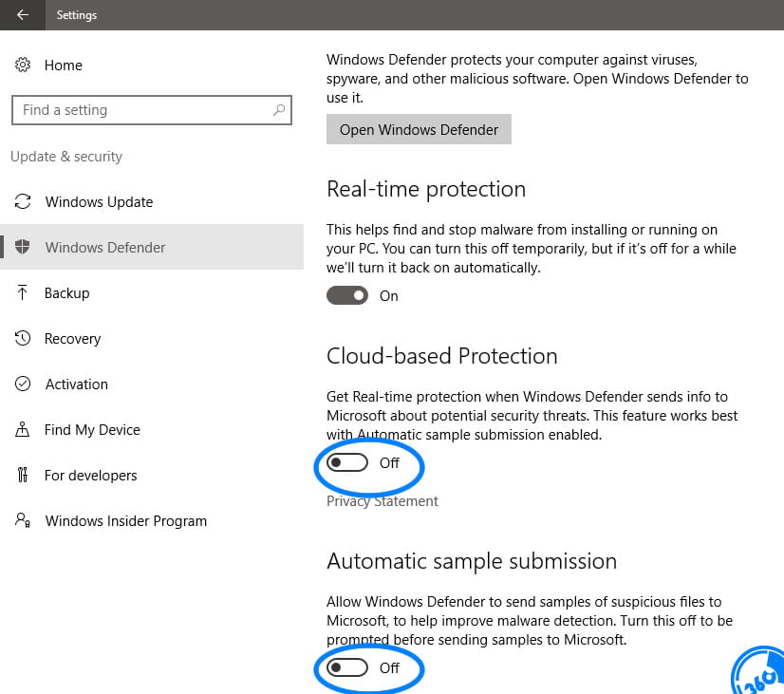Turn off Real-time protection toggle
Viewport: 784px width, 694px height.
347,295
